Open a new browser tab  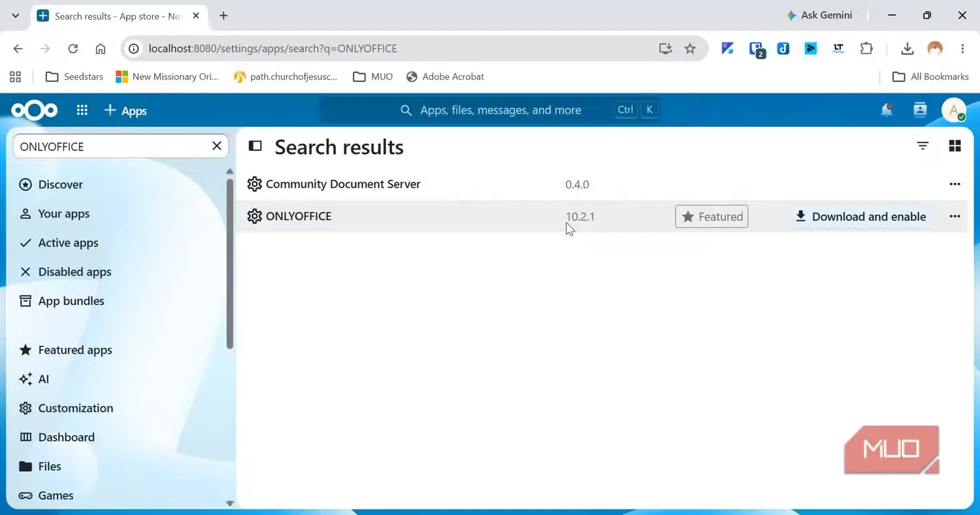(223, 15)
